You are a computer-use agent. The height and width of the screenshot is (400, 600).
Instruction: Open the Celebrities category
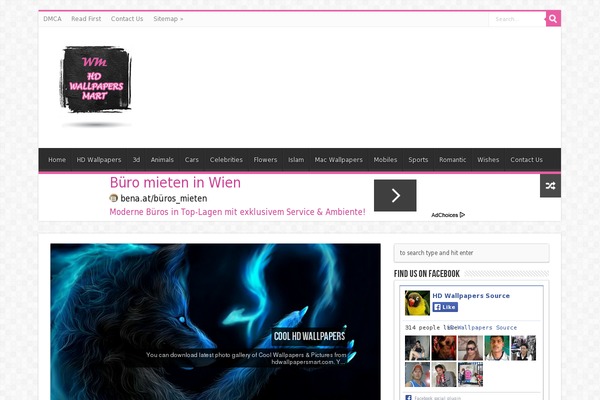pyautogui.click(x=226, y=160)
